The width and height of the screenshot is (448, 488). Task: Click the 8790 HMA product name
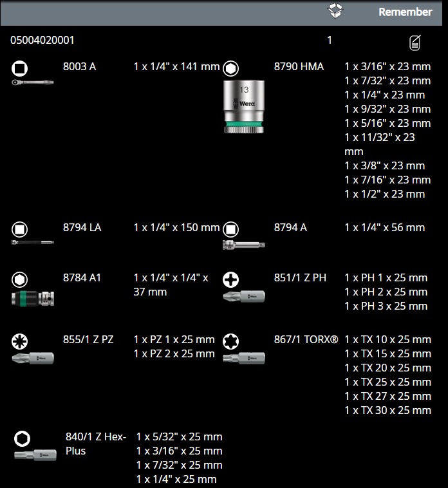(299, 66)
